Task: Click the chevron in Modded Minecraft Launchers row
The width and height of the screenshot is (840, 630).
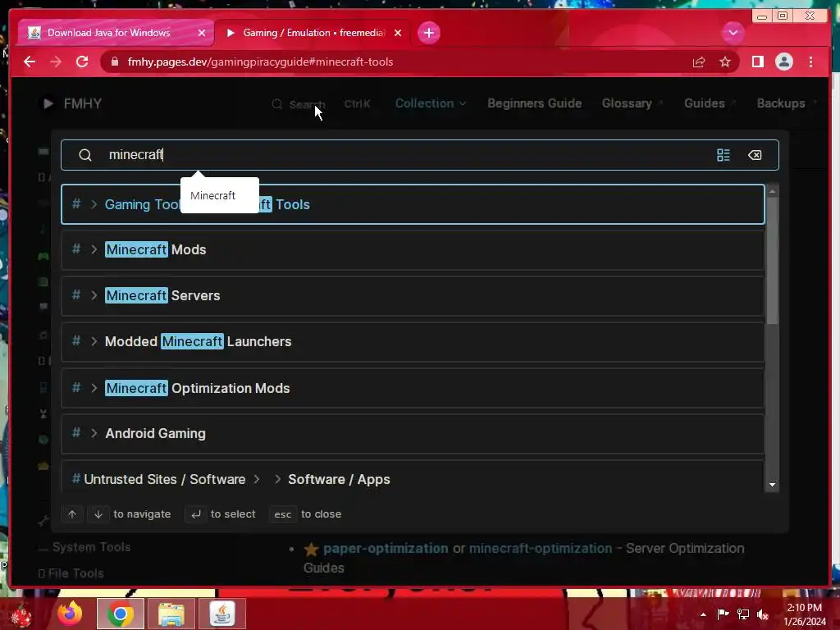Action: tap(94, 341)
